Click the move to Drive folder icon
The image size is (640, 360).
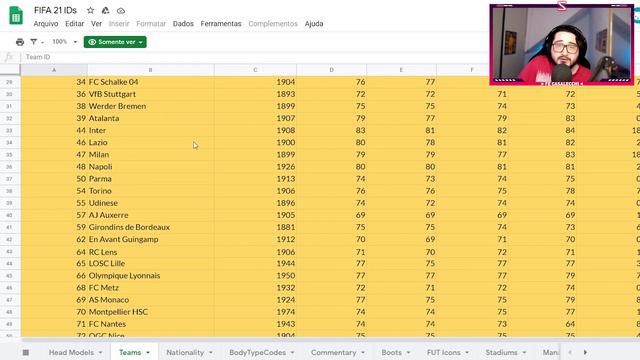[x=105, y=11]
